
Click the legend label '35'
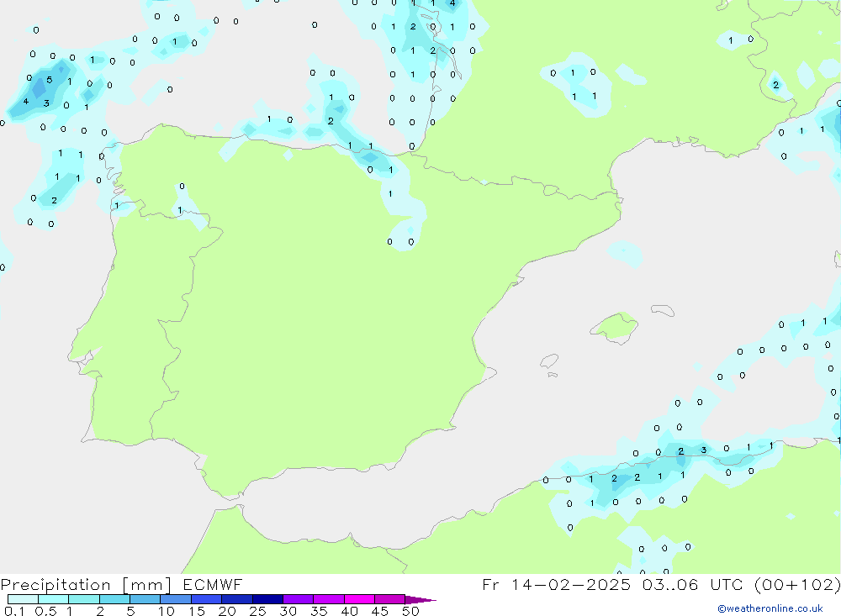coord(319,611)
